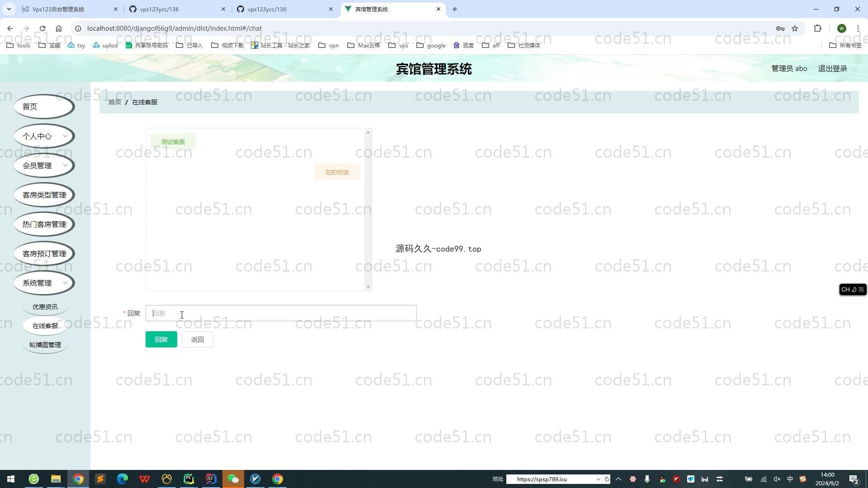Go back to the previous page
The width and height of the screenshot is (868, 488).
pos(10,28)
